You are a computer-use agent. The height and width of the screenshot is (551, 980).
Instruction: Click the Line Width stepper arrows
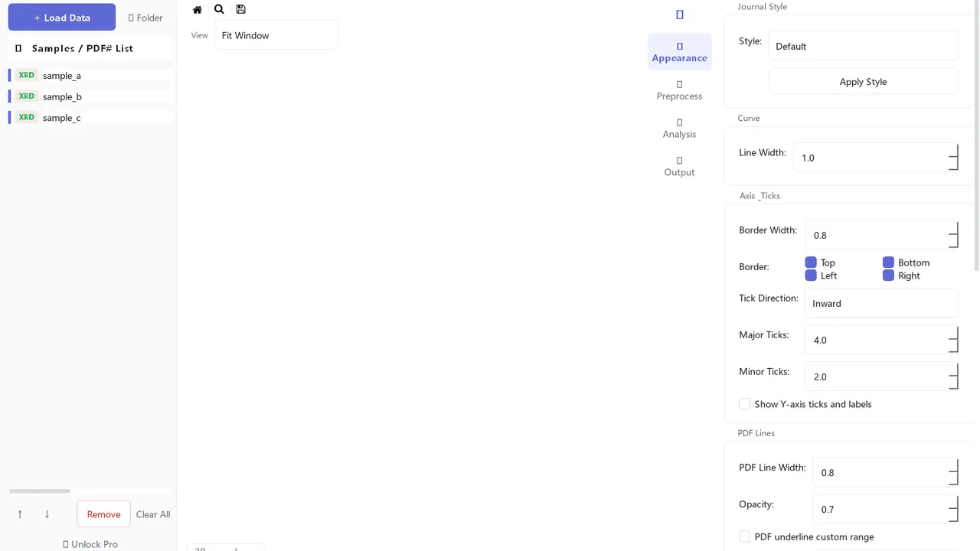tap(953, 158)
